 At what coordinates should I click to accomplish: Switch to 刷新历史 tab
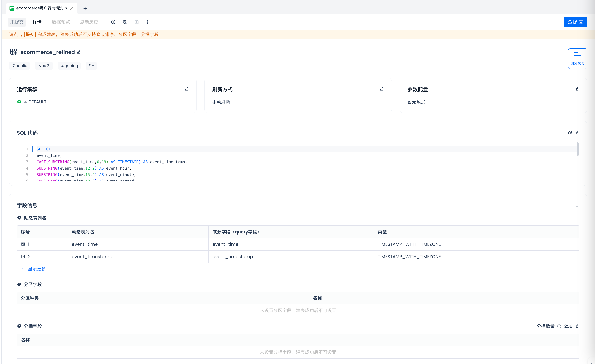89,22
